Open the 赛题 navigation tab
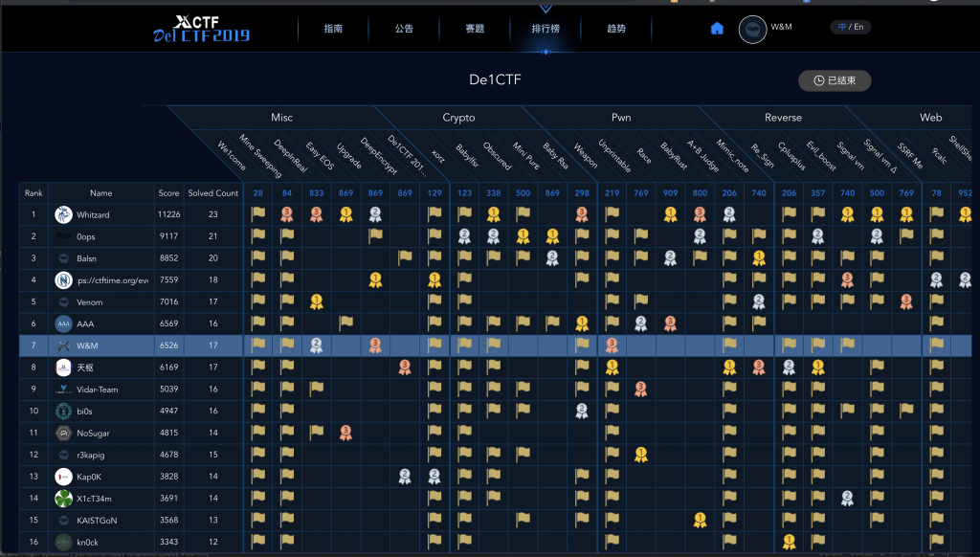The height and width of the screenshot is (557, 980). coord(475,28)
